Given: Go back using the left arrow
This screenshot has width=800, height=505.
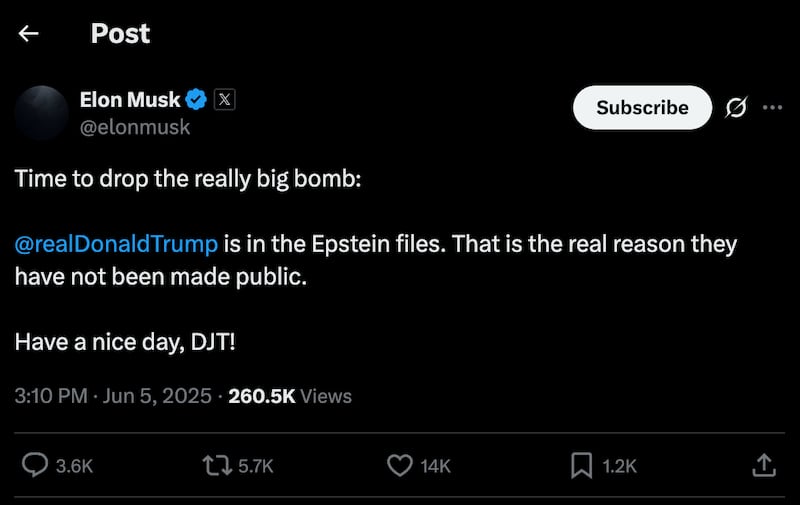Looking at the screenshot, I should click(x=29, y=34).
